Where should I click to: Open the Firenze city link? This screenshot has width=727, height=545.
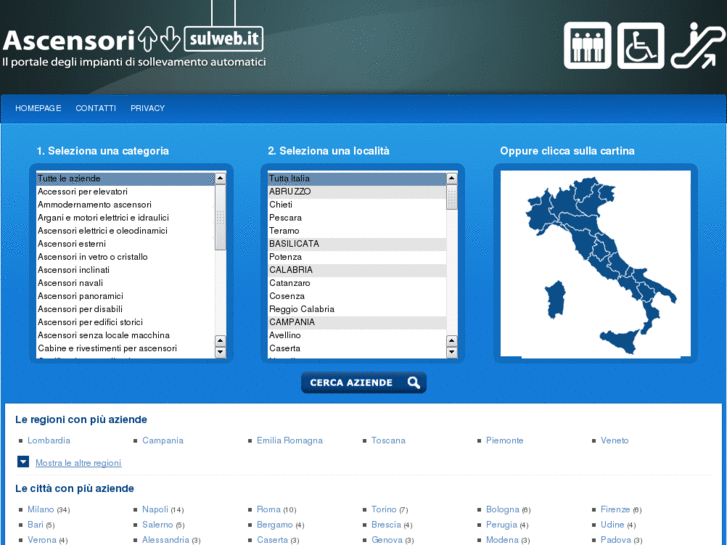(615, 509)
